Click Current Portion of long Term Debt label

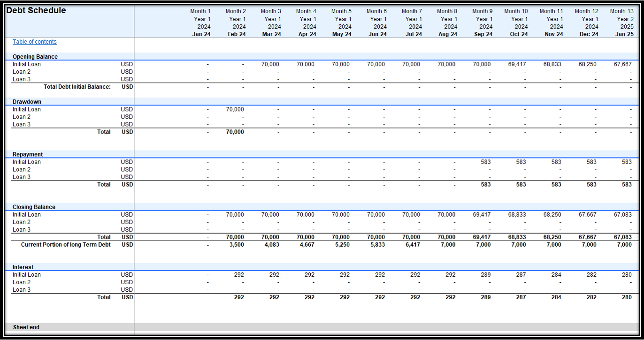66,244
